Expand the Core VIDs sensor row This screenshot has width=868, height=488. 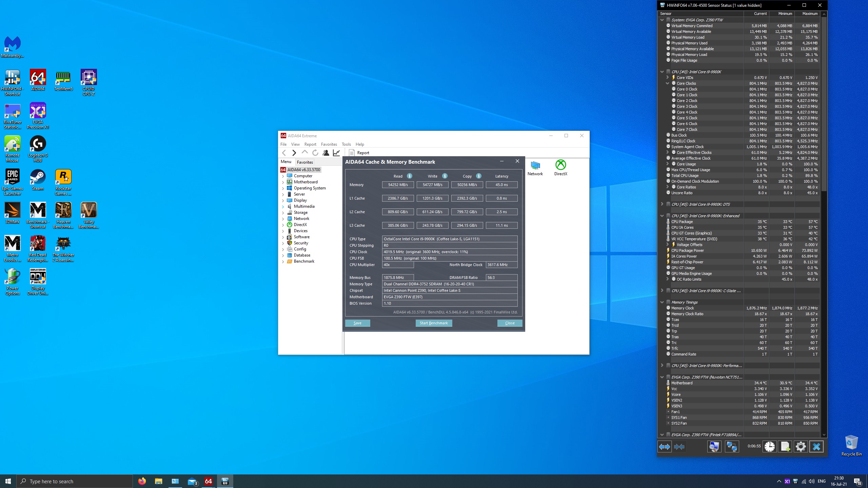[667, 78]
